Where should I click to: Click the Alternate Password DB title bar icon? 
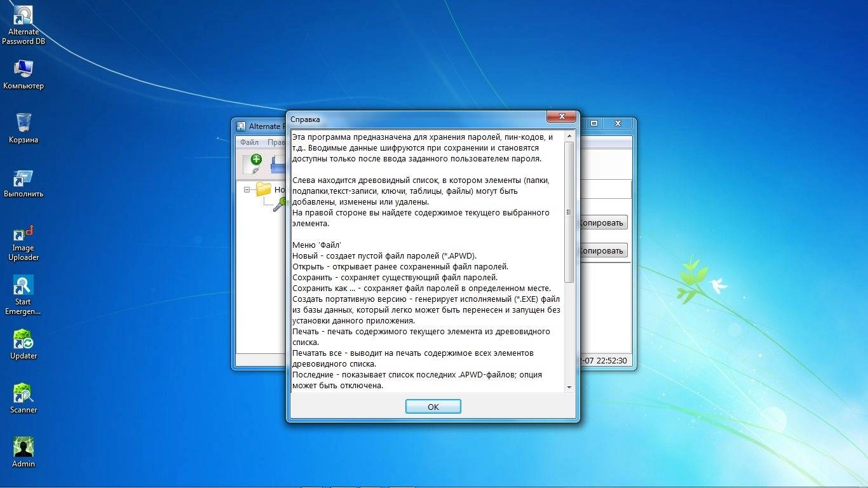tap(241, 126)
